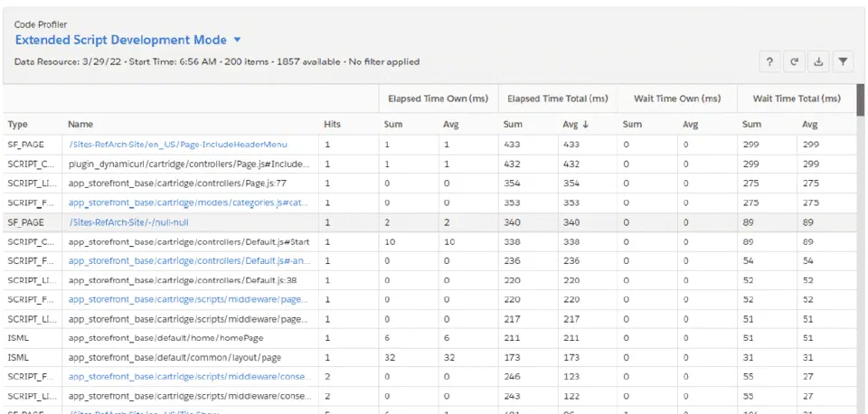This screenshot has height=414, width=868.
Task: Open the help question mark icon
Action: (769, 62)
